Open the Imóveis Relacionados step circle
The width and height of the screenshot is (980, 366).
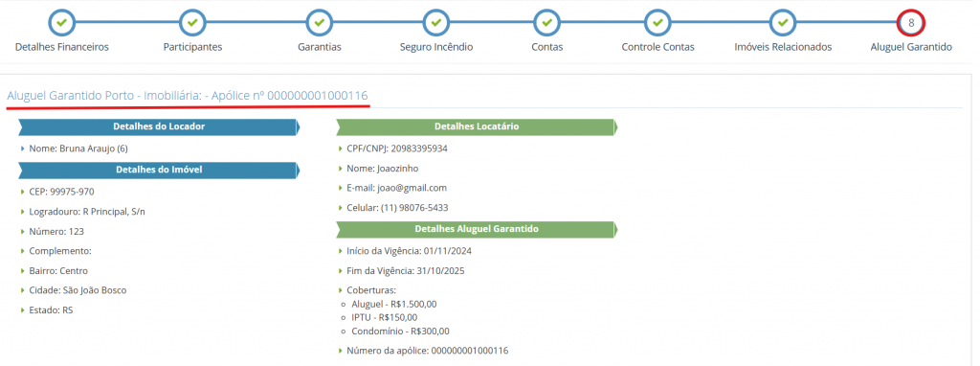click(x=783, y=23)
